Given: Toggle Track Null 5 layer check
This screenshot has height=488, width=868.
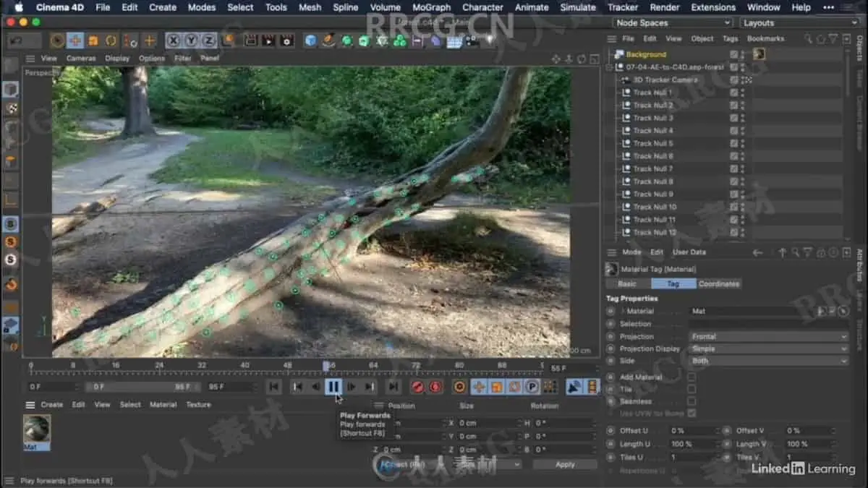Looking at the screenshot, I should pos(733,143).
